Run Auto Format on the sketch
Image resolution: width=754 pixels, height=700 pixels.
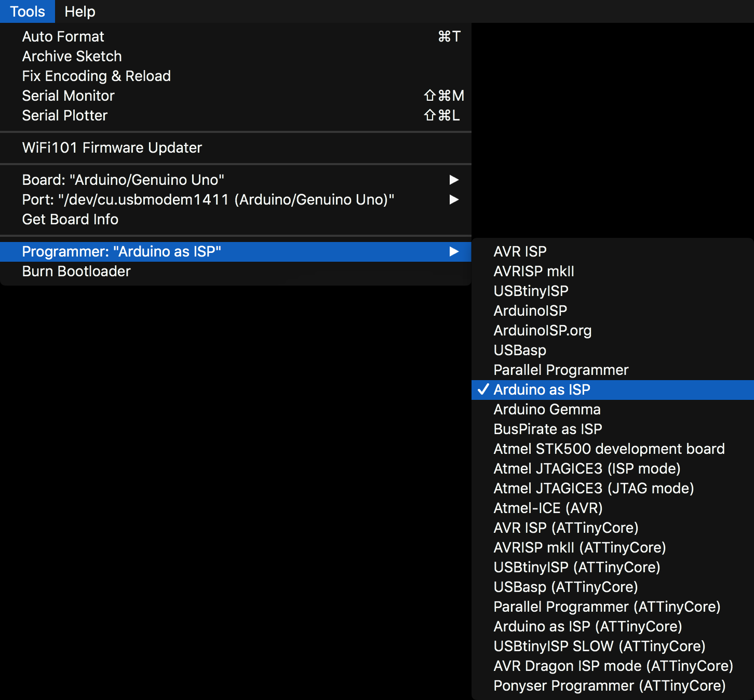pos(63,36)
